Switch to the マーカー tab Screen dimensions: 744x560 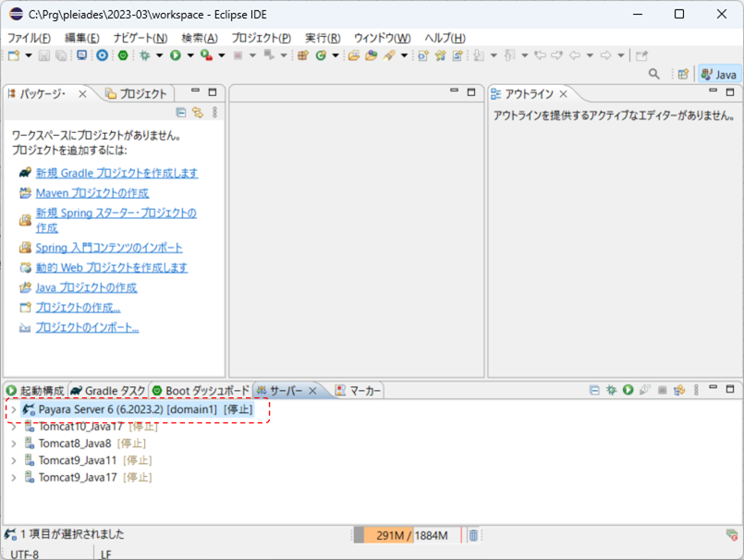coord(359,391)
